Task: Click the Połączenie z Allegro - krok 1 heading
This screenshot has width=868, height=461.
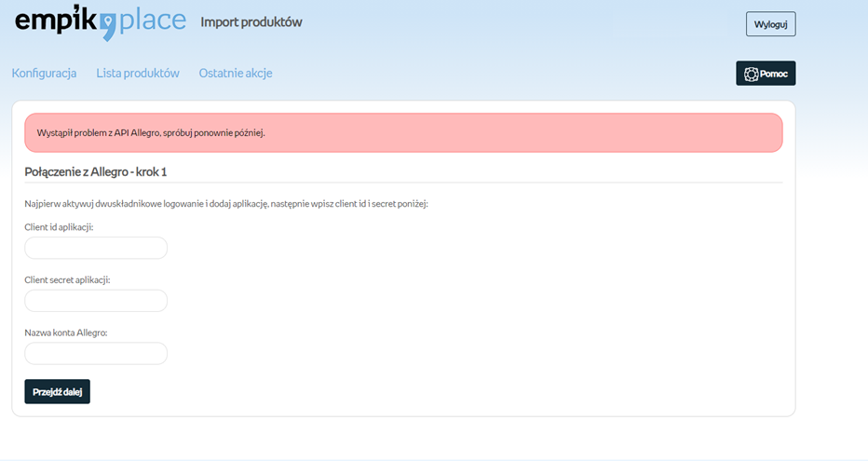Action: 96,171
